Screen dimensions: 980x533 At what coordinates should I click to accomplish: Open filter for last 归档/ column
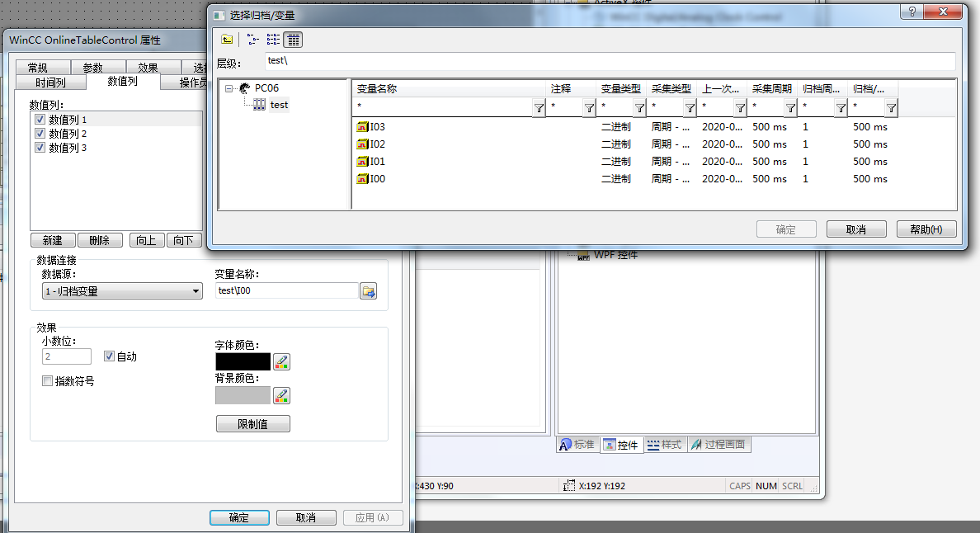click(891, 107)
